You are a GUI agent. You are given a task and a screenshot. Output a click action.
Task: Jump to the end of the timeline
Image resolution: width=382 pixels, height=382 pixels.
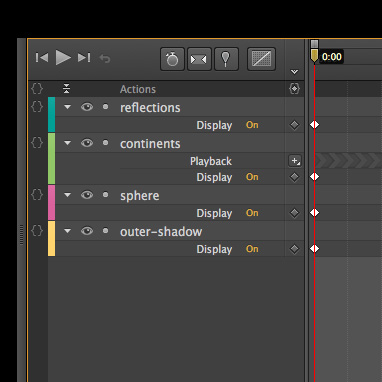pos(84,58)
